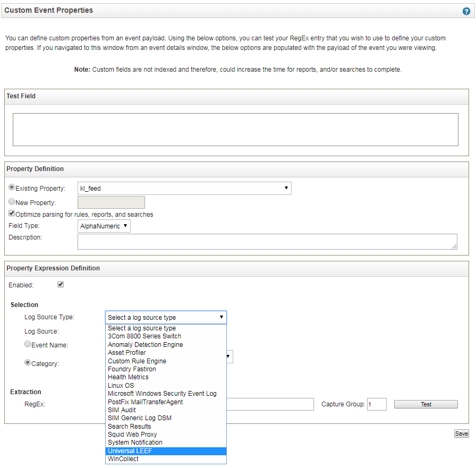Open the help icon in title bar
The width and height of the screenshot is (476, 468).
(x=466, y=10)
